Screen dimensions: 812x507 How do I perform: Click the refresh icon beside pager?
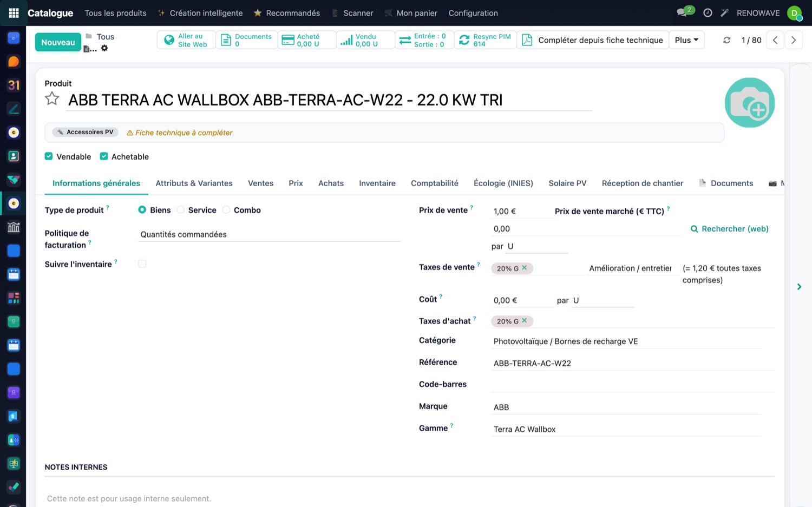[x=727, y=40]
